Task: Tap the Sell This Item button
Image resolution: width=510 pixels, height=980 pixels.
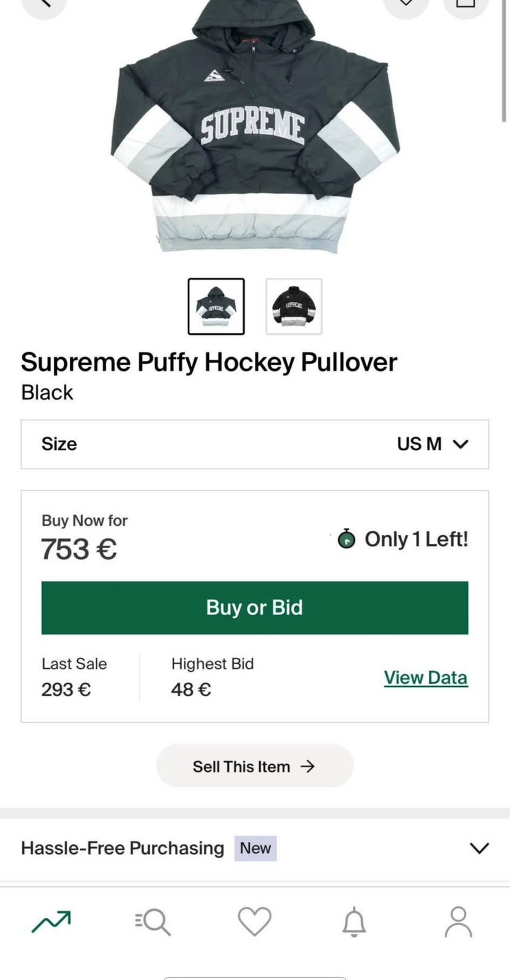Action: click(x=255, y=766)
